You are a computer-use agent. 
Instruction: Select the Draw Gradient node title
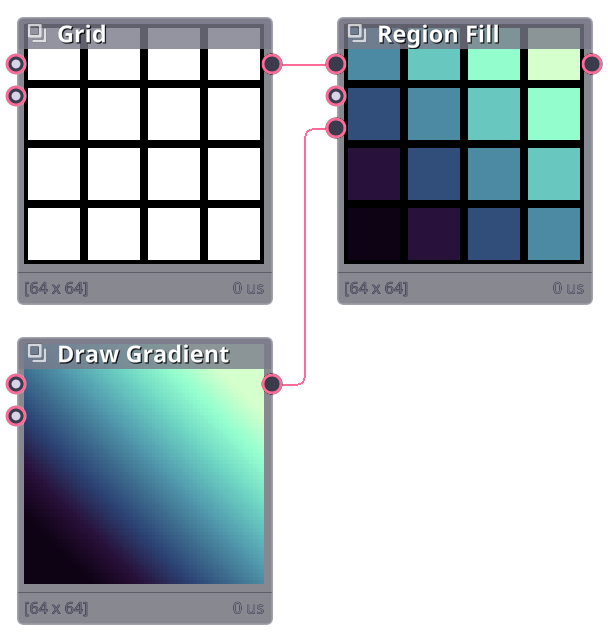(143, 354)
